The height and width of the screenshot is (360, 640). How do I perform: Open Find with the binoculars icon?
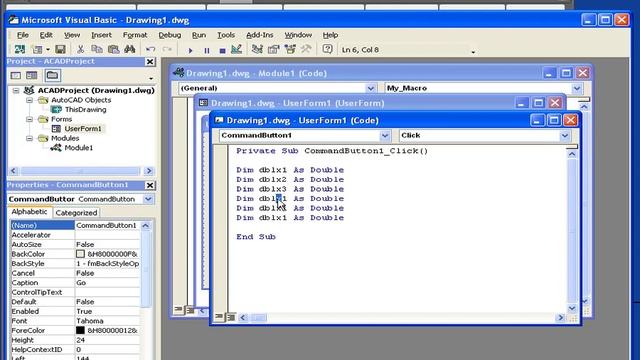click(130, 50)
